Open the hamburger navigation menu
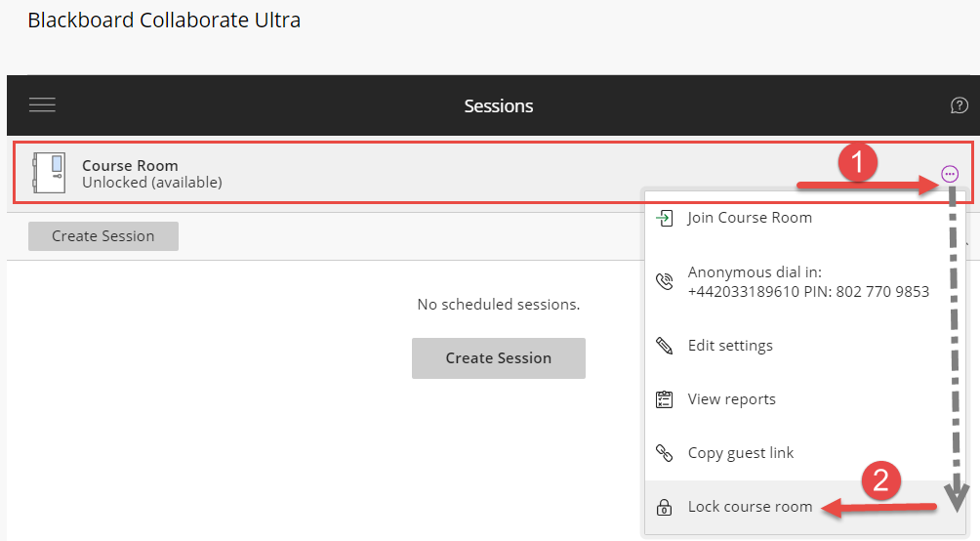Viewport: 980px width, 541px height. coord(42,105)
